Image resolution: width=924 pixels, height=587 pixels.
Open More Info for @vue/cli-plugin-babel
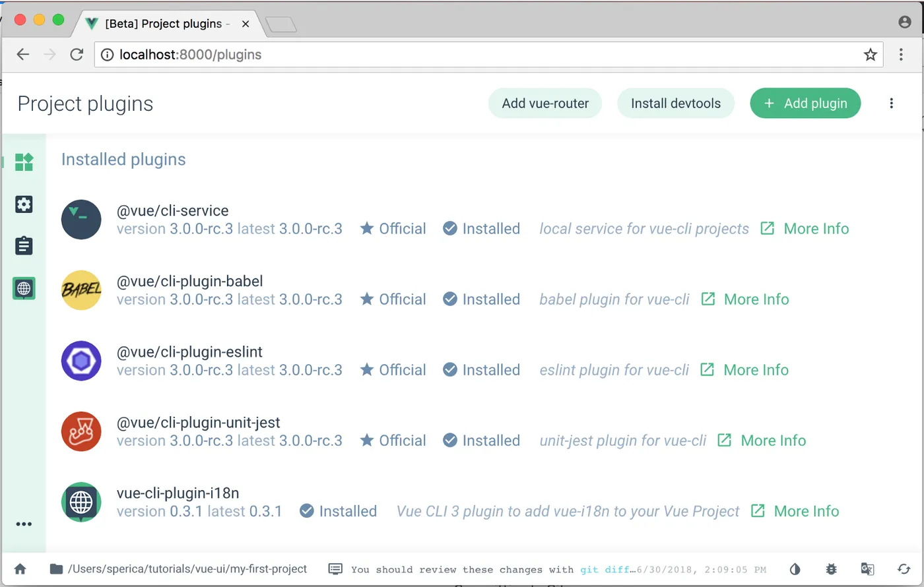(x=745, y=299)
